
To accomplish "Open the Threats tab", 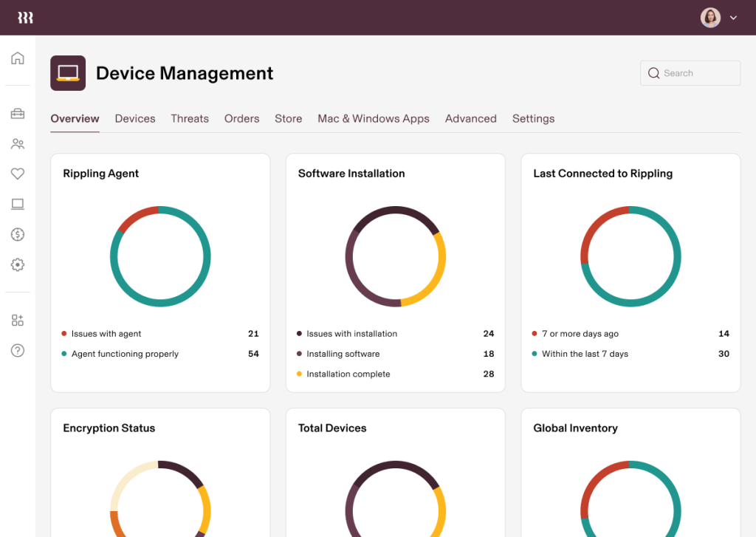I will 190,118.
